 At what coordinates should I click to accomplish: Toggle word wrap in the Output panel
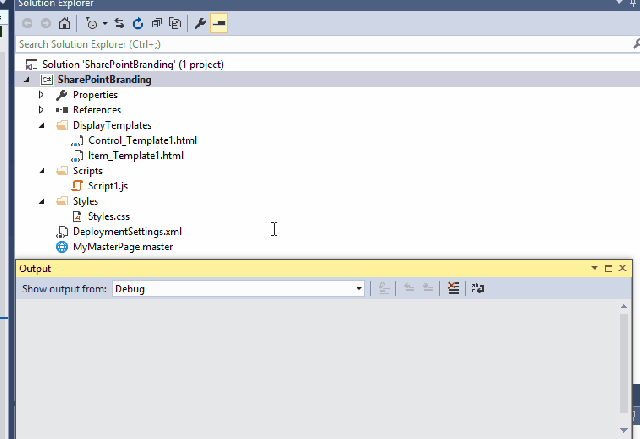click(x=479, y=288)
